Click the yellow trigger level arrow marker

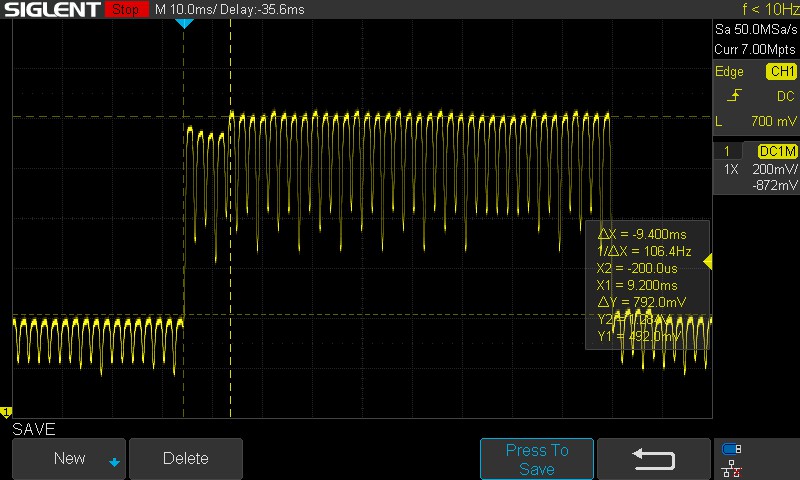click(x=708, y=262)
